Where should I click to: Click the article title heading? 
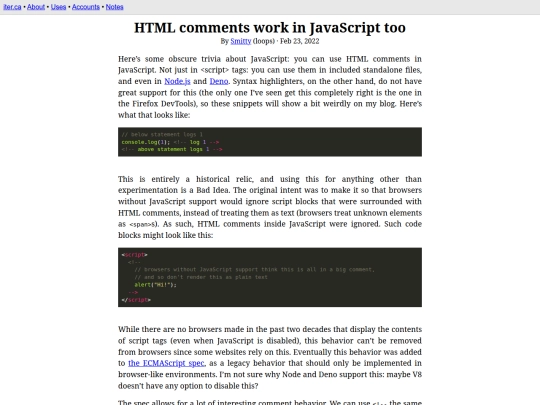[270, 28]
